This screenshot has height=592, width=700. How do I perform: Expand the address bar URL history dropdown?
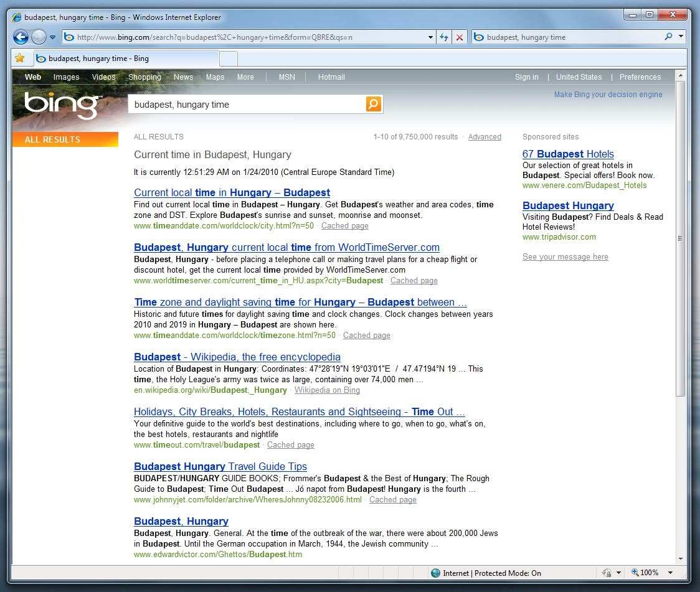click(x=430, y=37)
